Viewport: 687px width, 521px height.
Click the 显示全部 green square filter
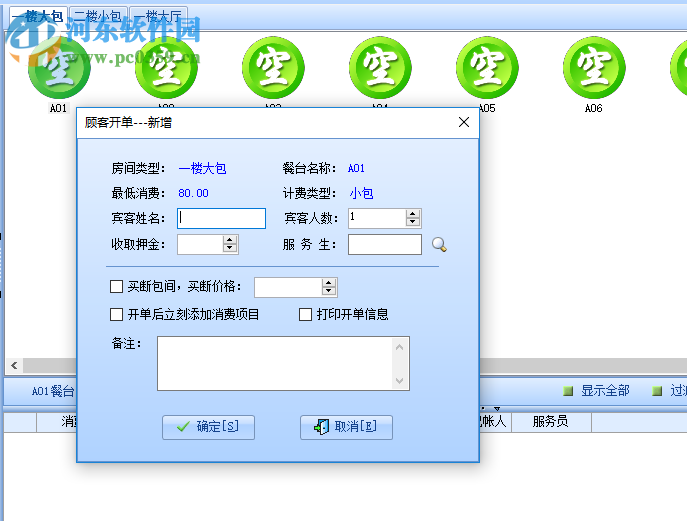pyautogui.click(x=568, y=391)
